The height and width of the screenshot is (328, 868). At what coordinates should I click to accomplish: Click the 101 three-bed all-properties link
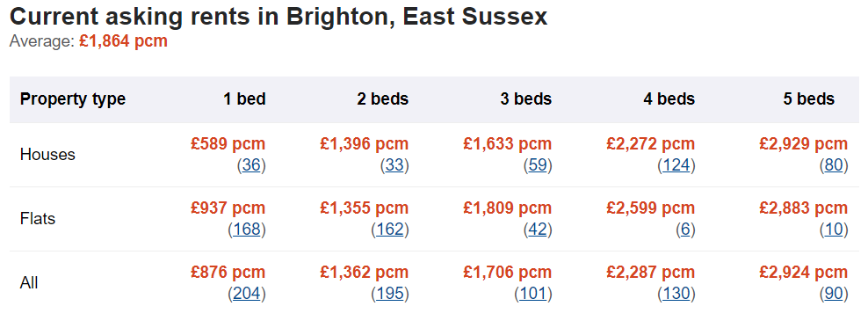coord(533,295)
